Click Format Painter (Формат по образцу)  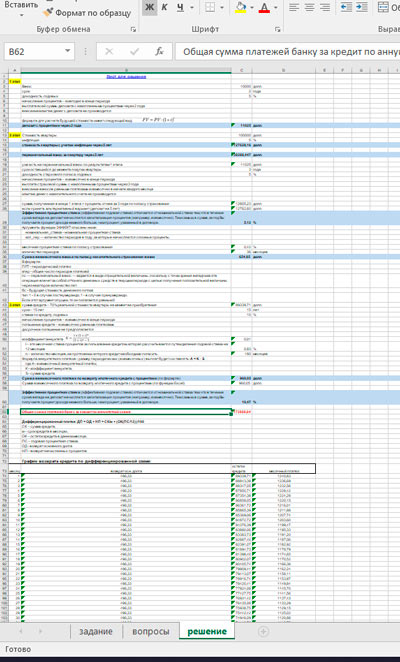pyautogui.click(x=88, y=13)
